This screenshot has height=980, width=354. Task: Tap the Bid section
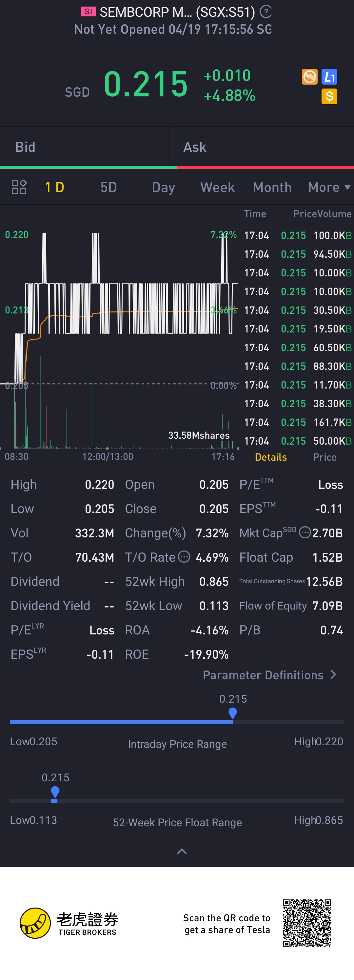[84, 147]
